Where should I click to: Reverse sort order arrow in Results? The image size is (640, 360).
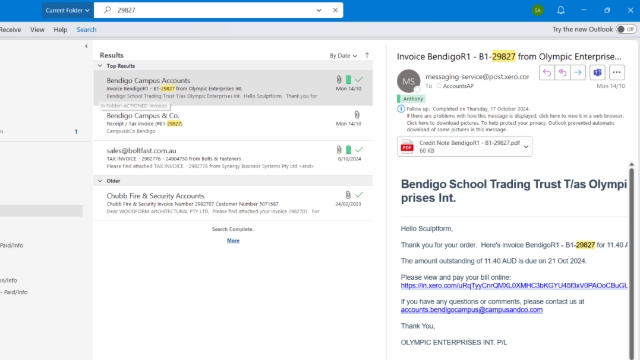(367, 55)
